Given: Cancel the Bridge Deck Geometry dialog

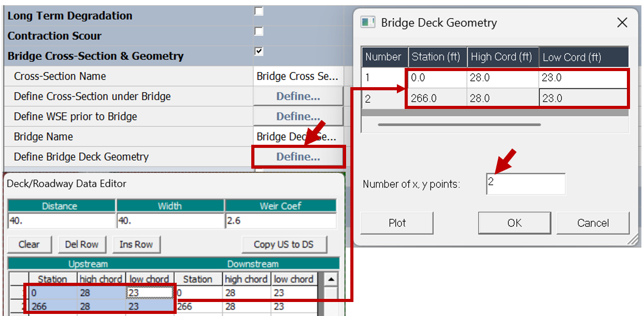Looking at the screenshot, I should [x=593, y=223].
